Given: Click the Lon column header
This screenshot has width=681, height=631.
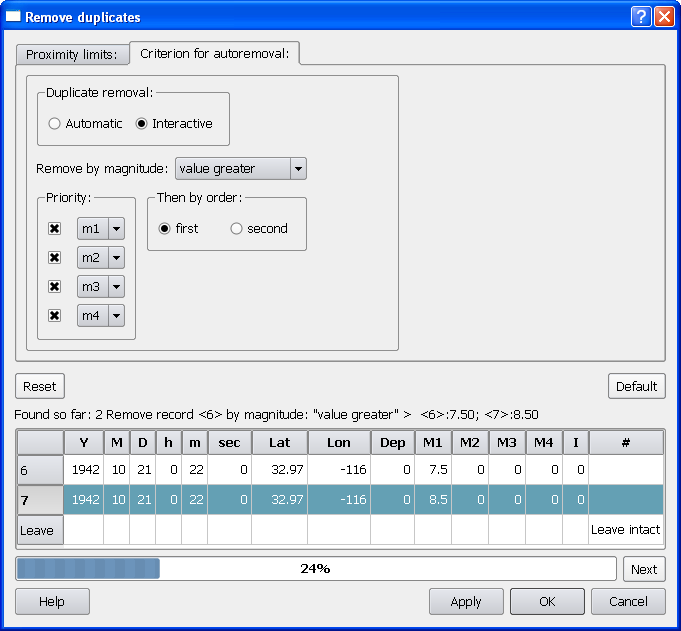Looking at the screenshot, I should click(x=339, y=443).
